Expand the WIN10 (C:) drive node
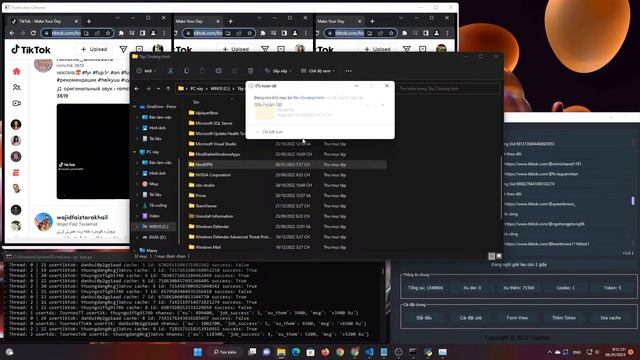The image size is (640, 360). pos(137,226)
